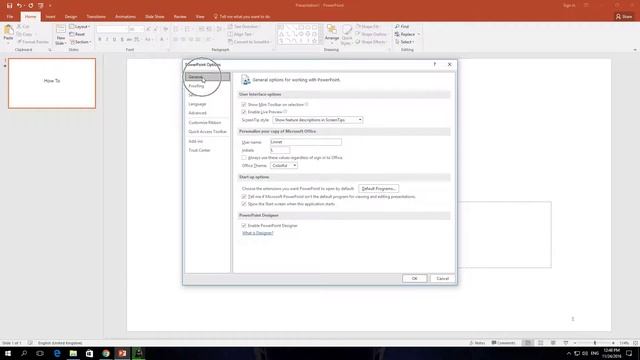Click the Replace icon in Editing group

[405, 34]
